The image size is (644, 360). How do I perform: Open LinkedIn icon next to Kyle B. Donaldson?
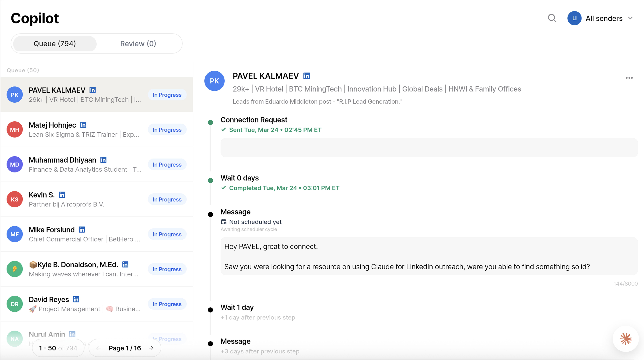click(x=125, y=264)
